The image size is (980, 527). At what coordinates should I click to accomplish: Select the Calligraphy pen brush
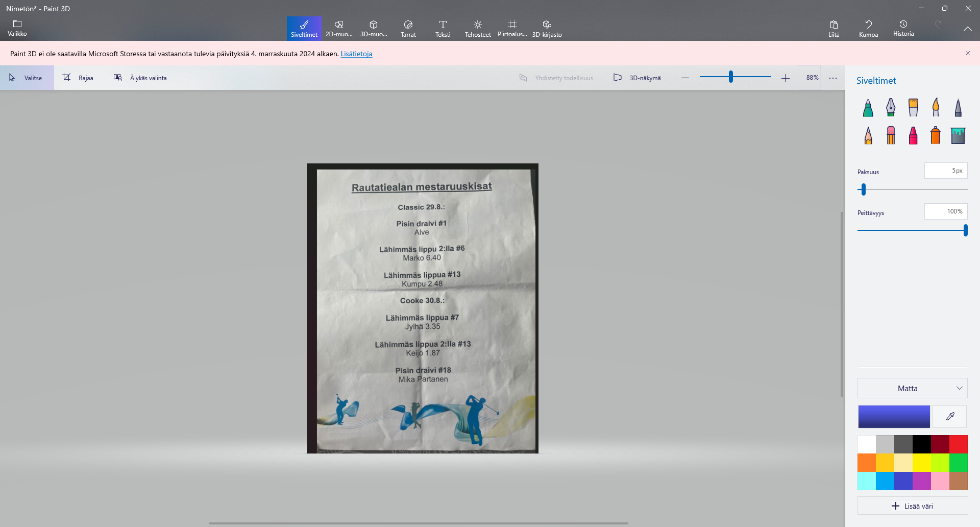click(x=890, y=108)
